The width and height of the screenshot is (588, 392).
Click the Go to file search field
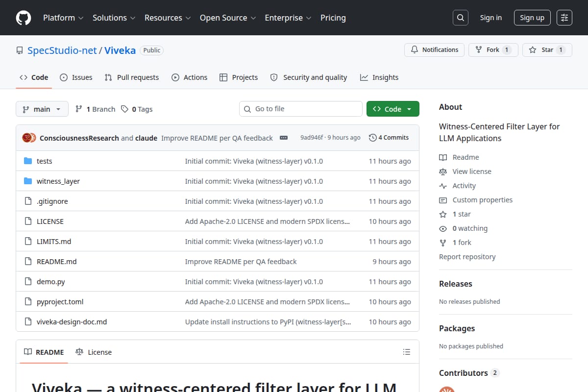pos(301,109)
